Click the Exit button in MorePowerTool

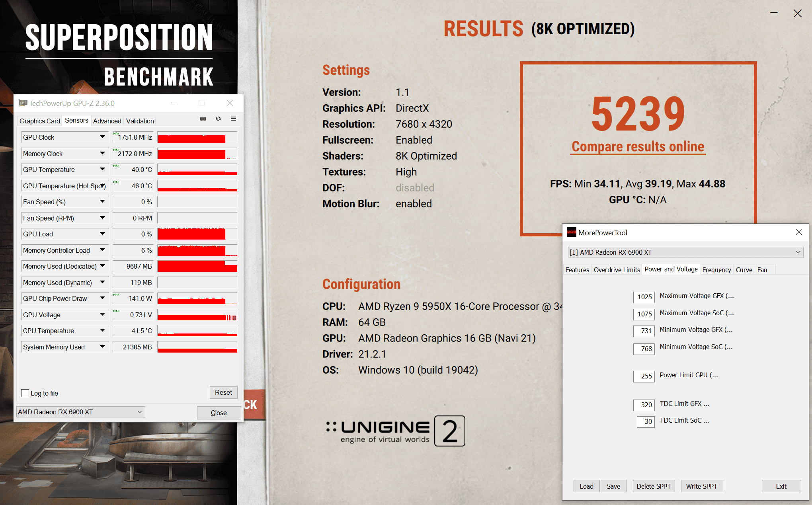coord(781,486)
